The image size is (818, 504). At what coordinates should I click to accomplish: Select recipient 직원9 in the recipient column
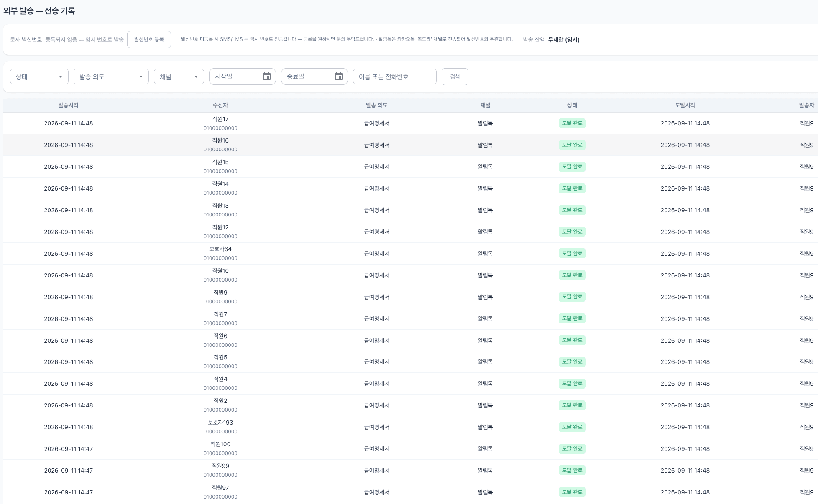220,293
